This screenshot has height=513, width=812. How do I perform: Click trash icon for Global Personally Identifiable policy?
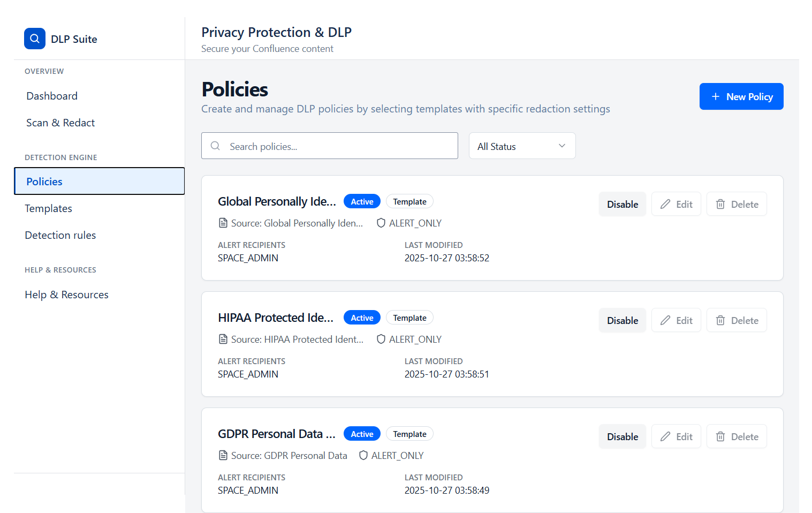(720, 204)
